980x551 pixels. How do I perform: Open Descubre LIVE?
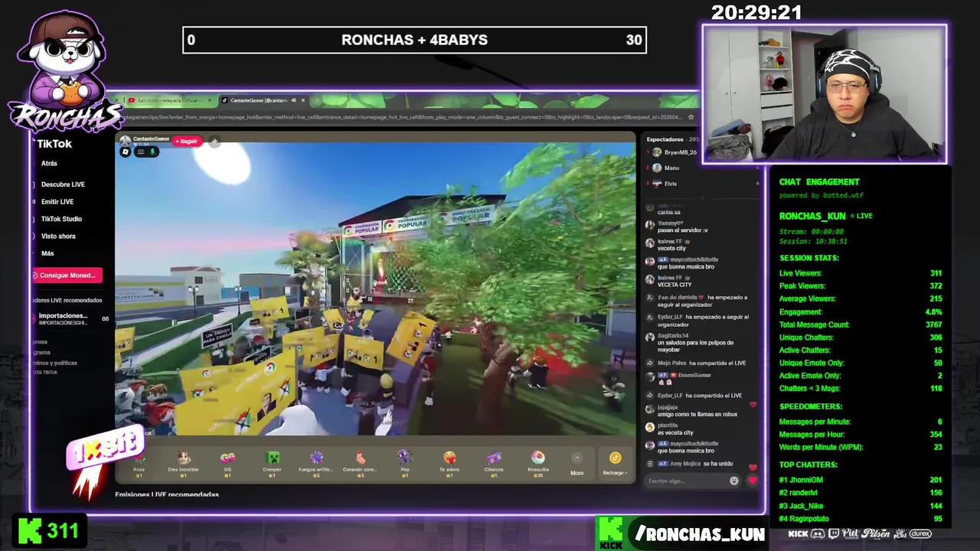pos(63,184)
